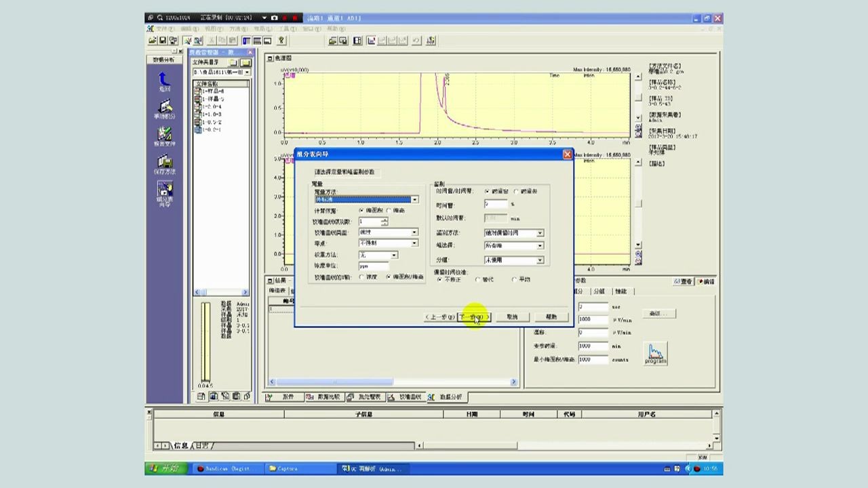Click the undo arrow toolbar icon

coord(416,41)
